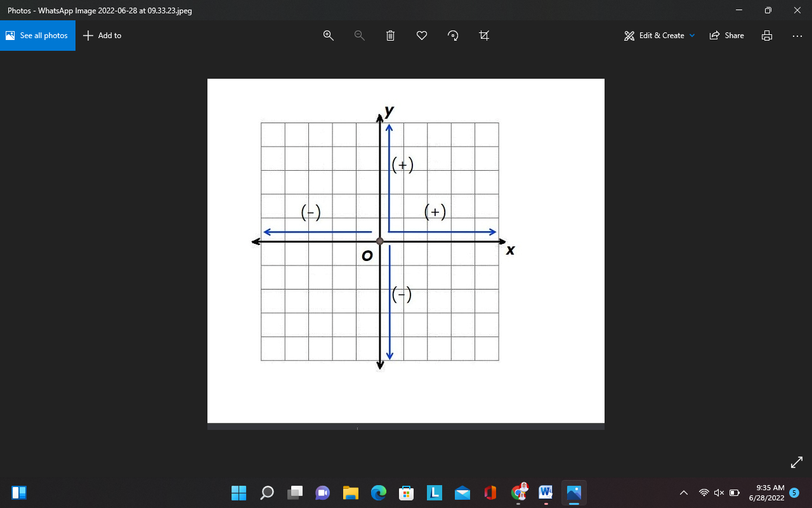Go back to See all photos
The height and width of the screenshot is (508, 812).
[x=37, y=36]
